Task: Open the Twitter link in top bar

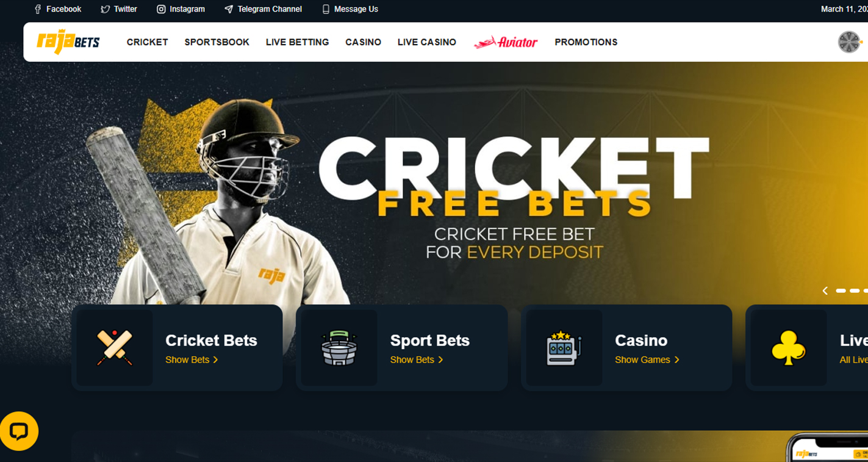Action: coord(119,9)
